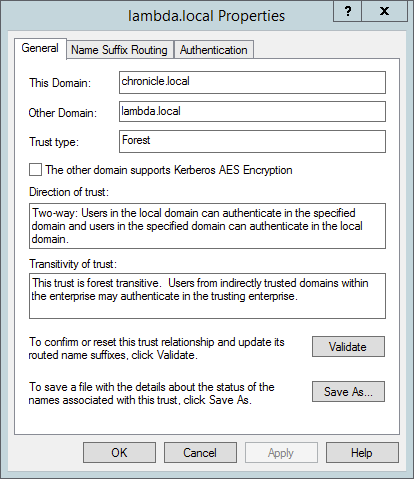Click the Direction of trust text box
The image size is (414, 479).
click(x=207, y=226)
